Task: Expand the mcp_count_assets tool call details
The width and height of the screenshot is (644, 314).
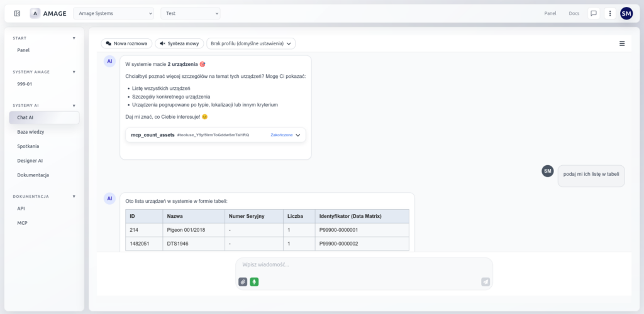Action: tap(298, 135)
